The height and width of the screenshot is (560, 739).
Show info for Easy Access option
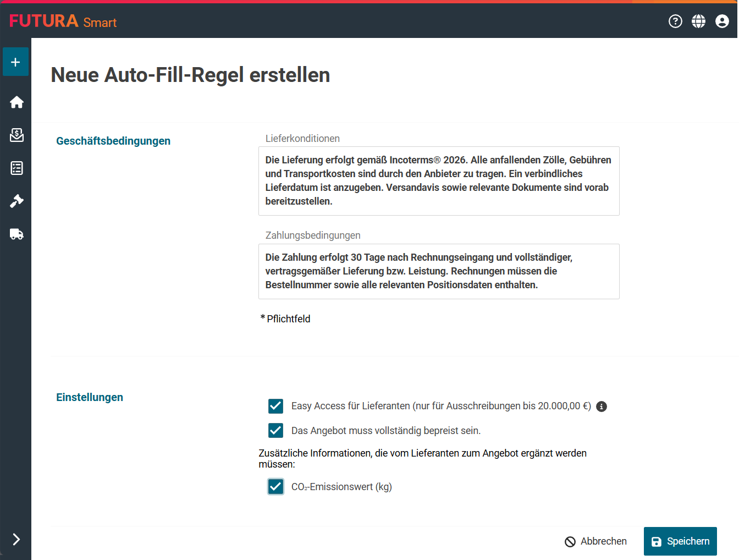click(602, 407)
